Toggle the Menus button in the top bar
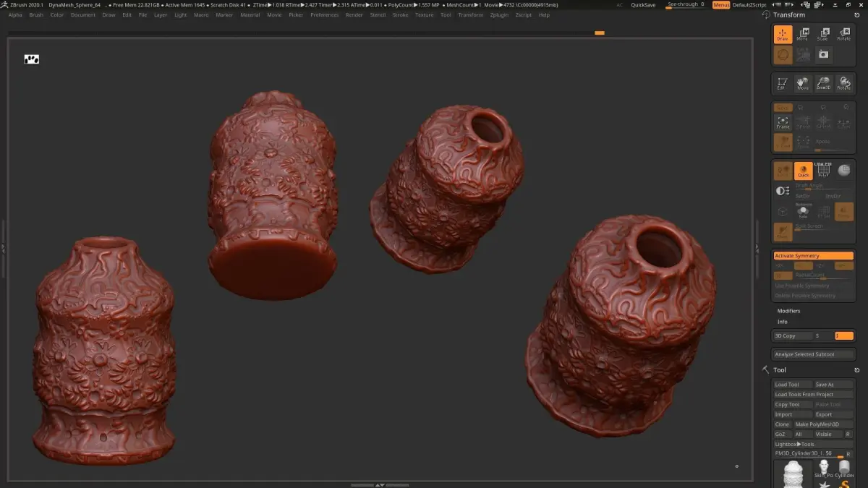The image size is (868, 488). (x=721, y=4)
